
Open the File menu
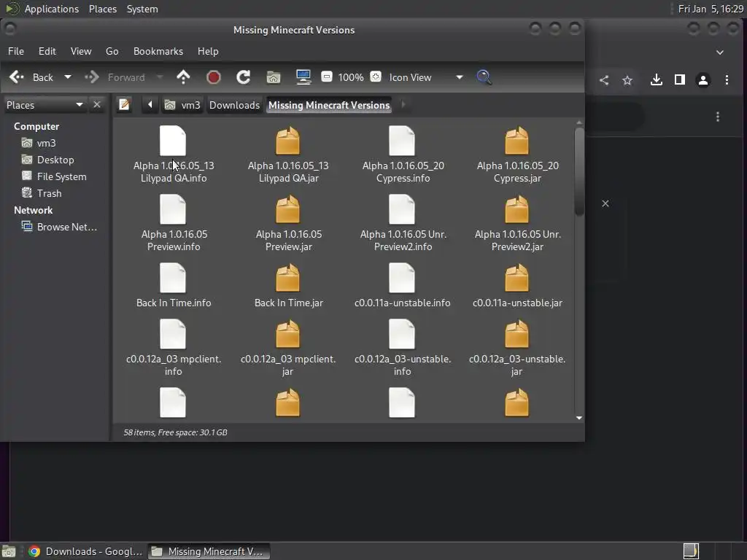[x=16, y=51]
